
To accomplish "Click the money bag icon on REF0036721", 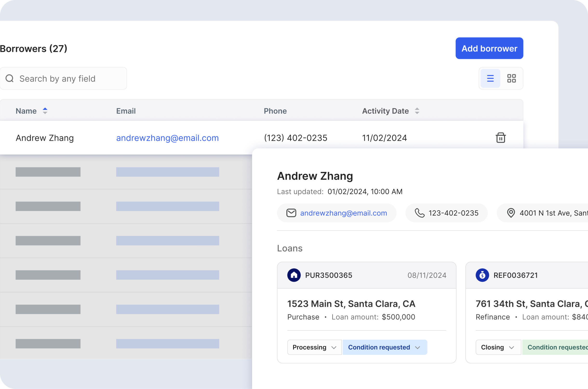I will click(x=482, y=275).
